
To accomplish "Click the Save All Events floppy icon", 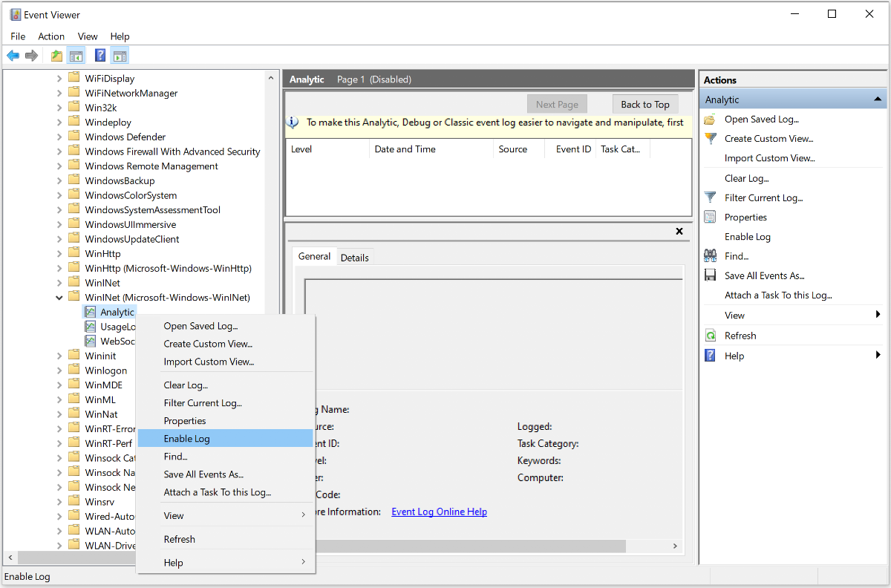I will 711,275.
